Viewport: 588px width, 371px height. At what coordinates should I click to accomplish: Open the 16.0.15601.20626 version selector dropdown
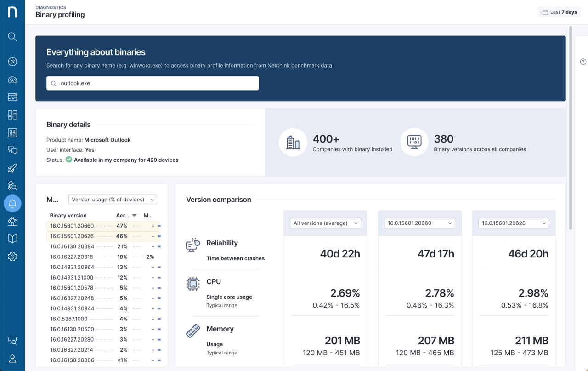(x=514, y=223)
